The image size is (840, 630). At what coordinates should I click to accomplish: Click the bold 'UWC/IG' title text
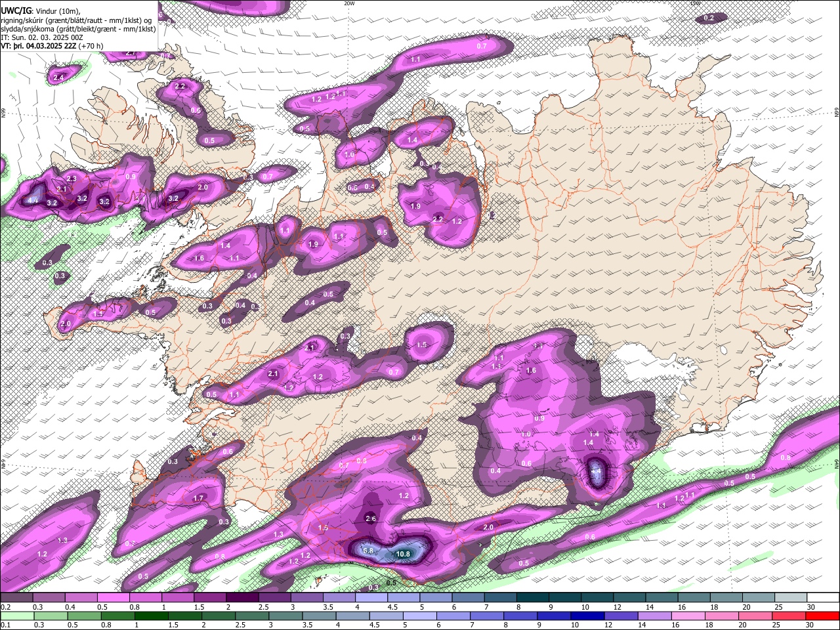(16, 10)
